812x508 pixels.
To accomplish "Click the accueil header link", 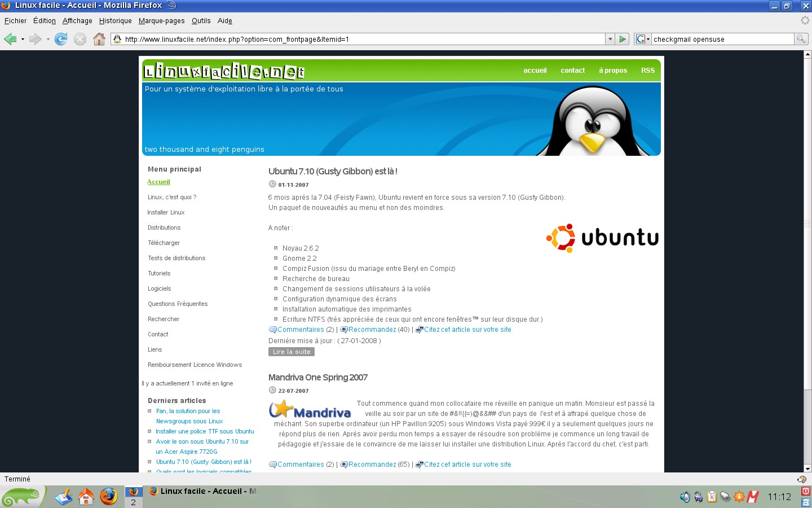I will 535,71.
